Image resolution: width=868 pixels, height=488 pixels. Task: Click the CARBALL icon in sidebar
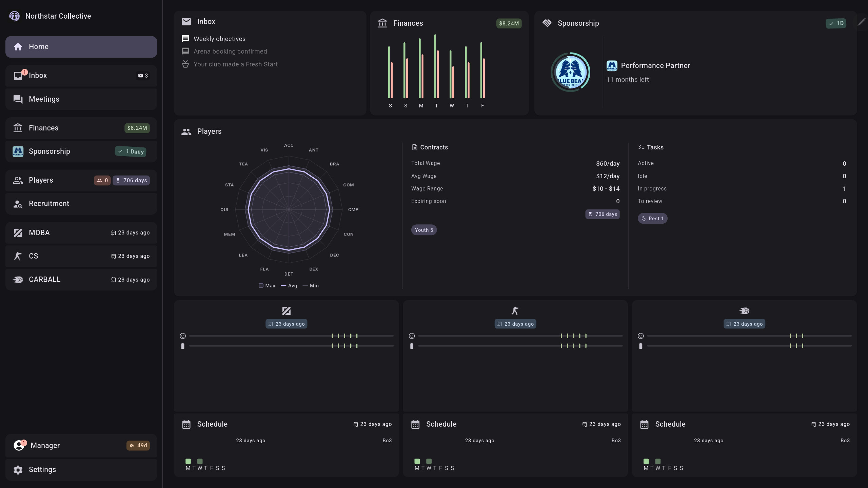tap(18, 280)
